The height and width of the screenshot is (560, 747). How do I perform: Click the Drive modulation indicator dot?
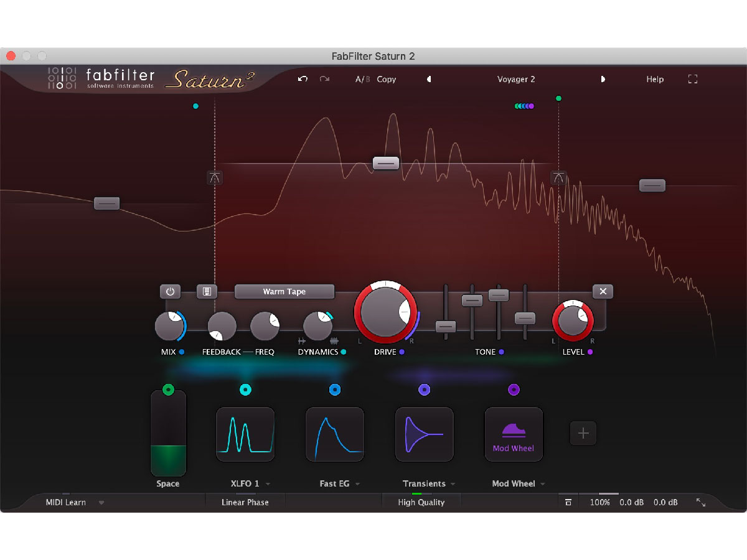click(402, 352)
